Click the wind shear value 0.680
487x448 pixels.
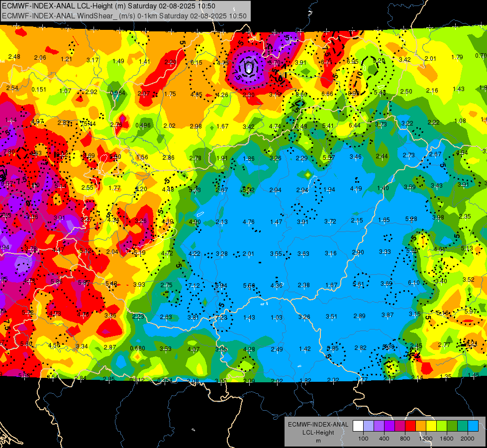(x=138, y=348)
